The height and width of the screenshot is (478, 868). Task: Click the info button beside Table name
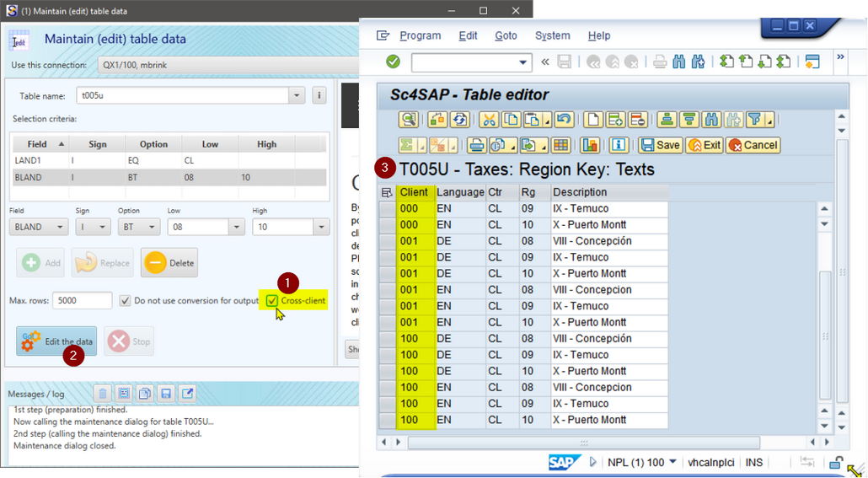[x=319, y=95]
